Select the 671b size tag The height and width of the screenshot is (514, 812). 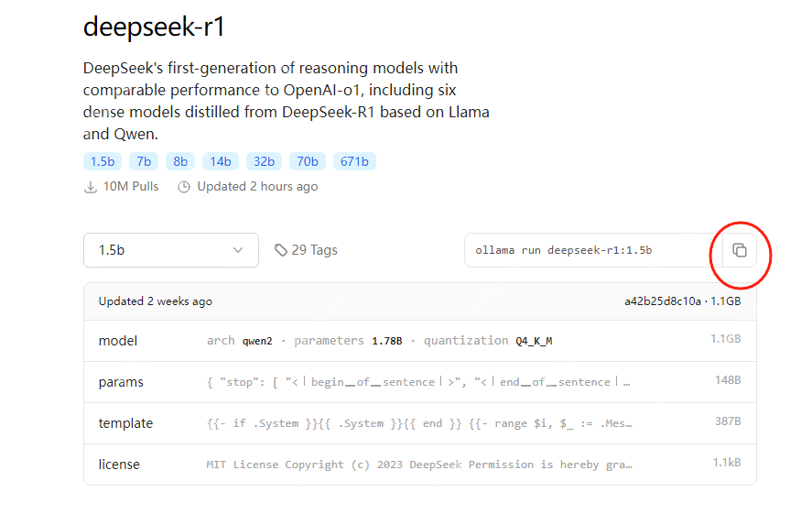click(354, 161)
